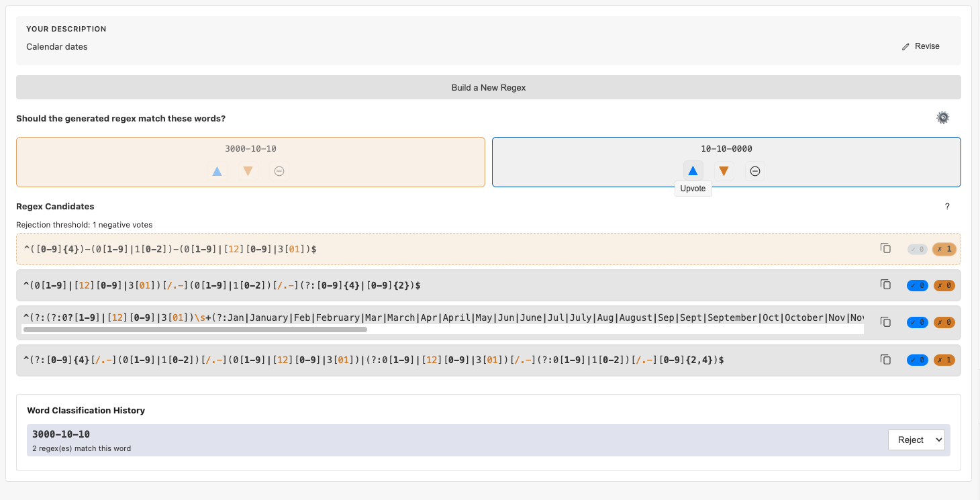Select the "3000-10-10" history entry

(268, 438)
